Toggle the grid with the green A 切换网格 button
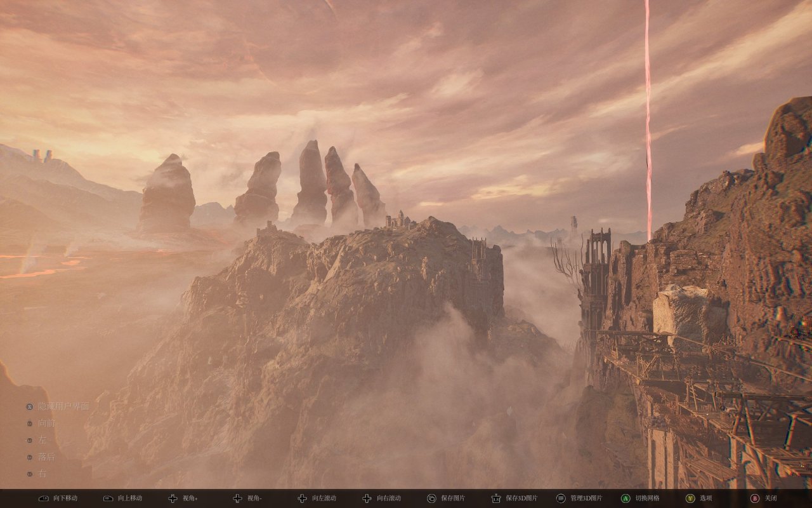812x508 pixels. click(625, 498)
